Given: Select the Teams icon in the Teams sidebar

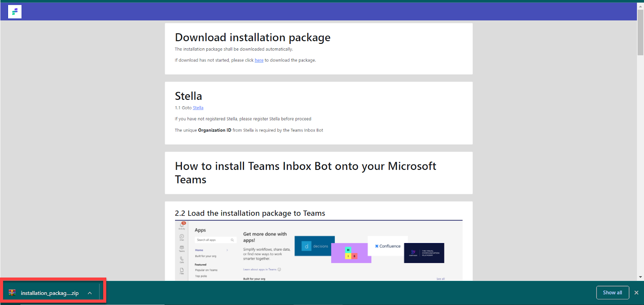Looking at the screenshot, I should point(182,248).
